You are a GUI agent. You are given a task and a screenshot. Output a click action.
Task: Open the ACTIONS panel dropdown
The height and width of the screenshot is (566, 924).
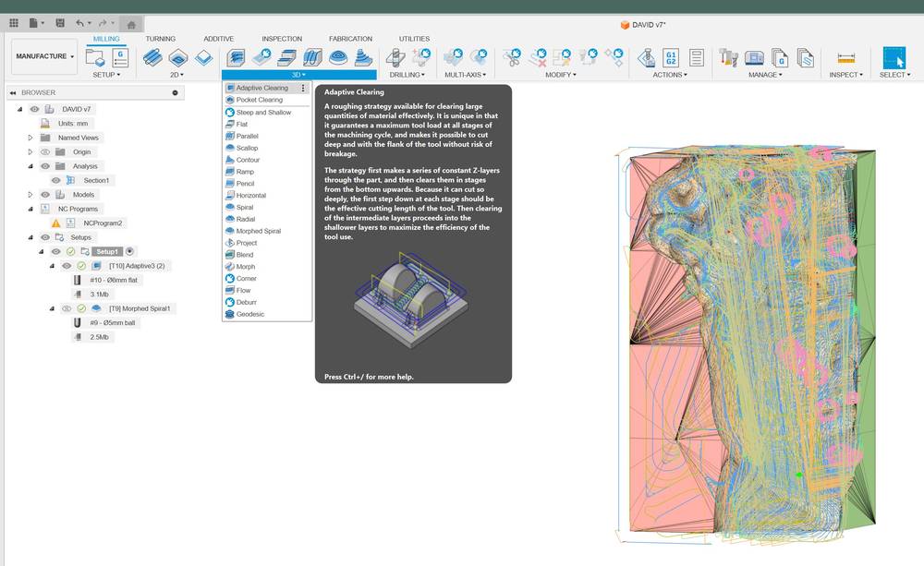pos(669,75)
